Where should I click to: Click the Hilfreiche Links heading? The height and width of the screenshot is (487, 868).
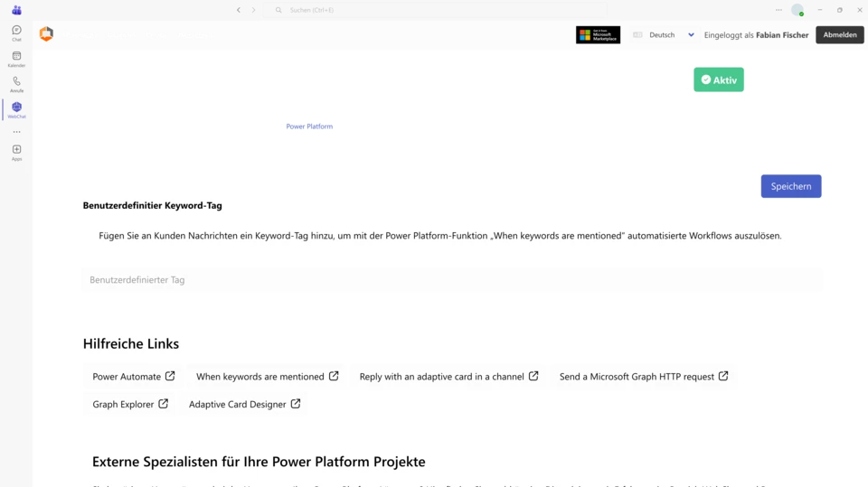pyautogui.click(x=131, y=343)
